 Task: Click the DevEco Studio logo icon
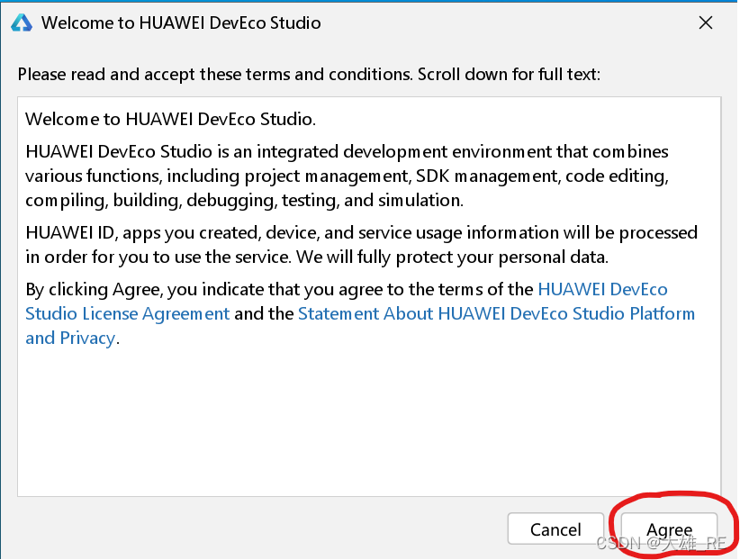tap(22, 23)
